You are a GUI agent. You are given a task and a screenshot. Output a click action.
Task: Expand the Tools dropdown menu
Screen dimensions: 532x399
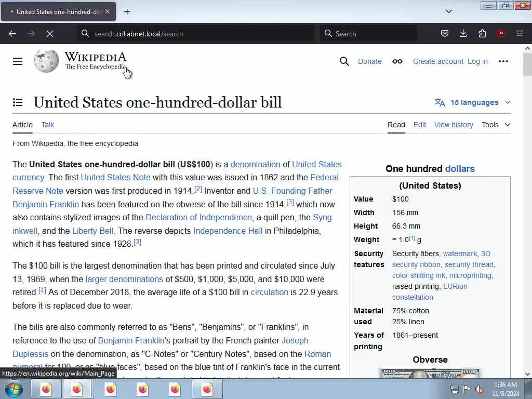coord(496,125)
